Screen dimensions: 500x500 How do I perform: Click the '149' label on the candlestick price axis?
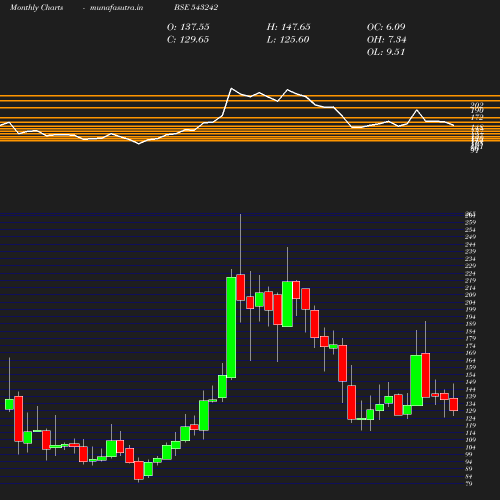(471, 382)
